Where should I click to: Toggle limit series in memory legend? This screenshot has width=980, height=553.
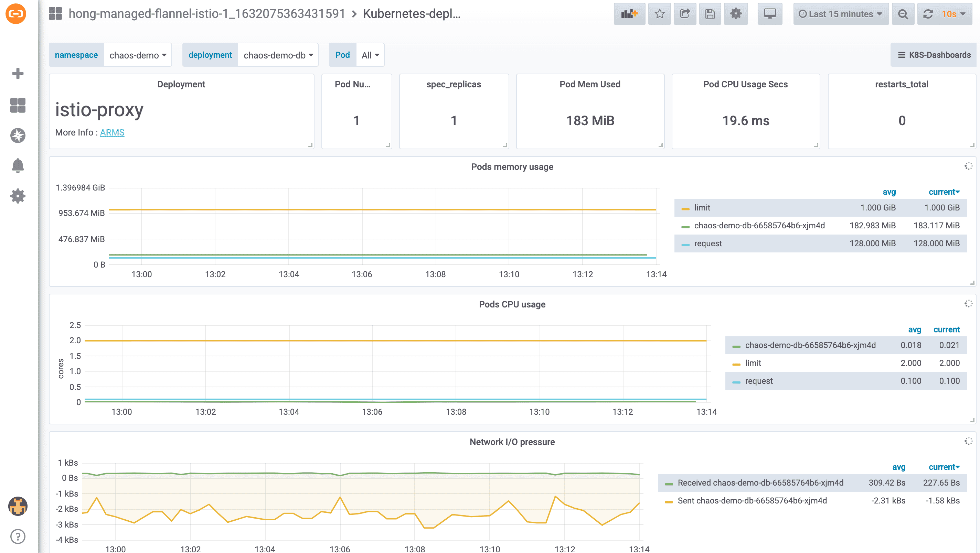click(x=702, y=208)
